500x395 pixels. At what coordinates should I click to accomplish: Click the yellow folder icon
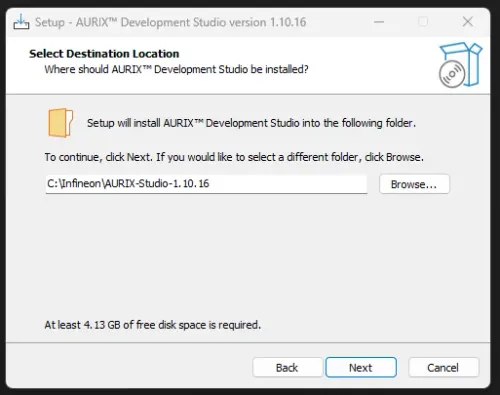[x=60, y=123]
